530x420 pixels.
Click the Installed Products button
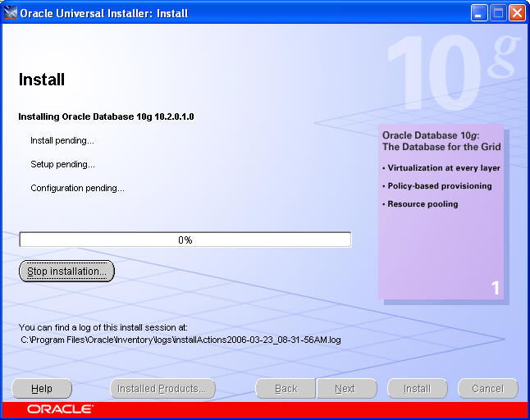pos(162,389)
